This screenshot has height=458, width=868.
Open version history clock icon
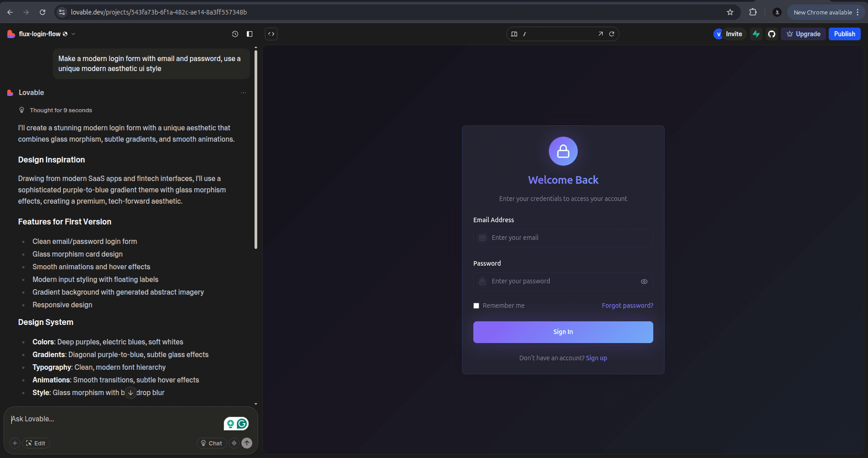[235, 34]
